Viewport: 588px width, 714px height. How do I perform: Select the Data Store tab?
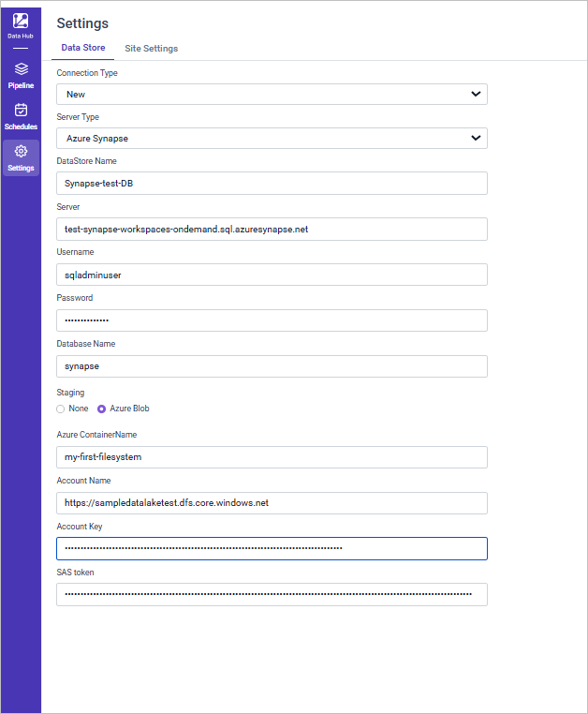[x=83, y=48]
